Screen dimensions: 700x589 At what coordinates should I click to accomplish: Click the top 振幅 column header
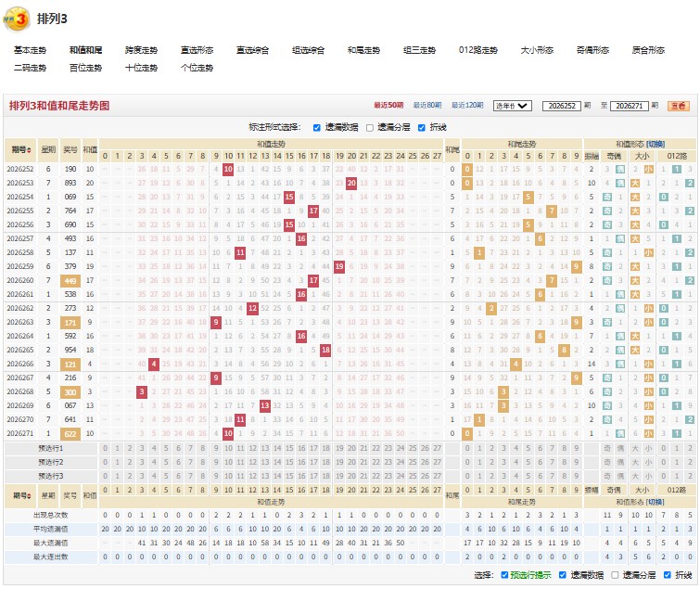tap(592, 156)
